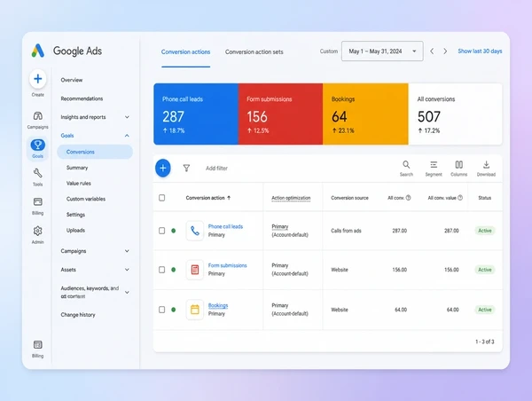
Task: Open Value rules under Goals
Action: click(79, 184)
